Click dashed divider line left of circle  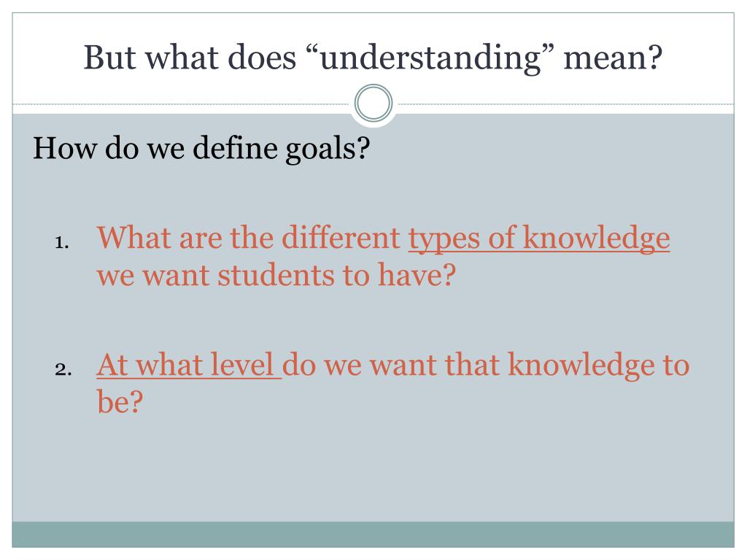tap(182, 104)
